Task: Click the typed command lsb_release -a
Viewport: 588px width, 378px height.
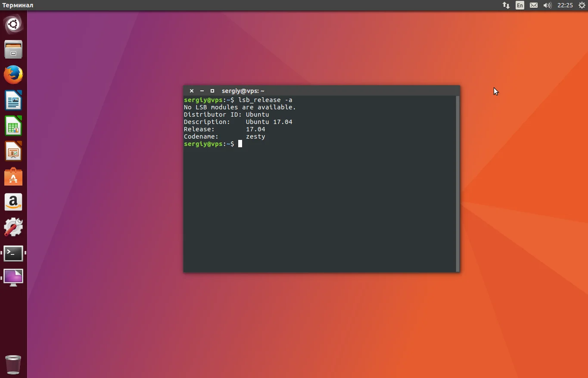Action: [x=265, y=100]
